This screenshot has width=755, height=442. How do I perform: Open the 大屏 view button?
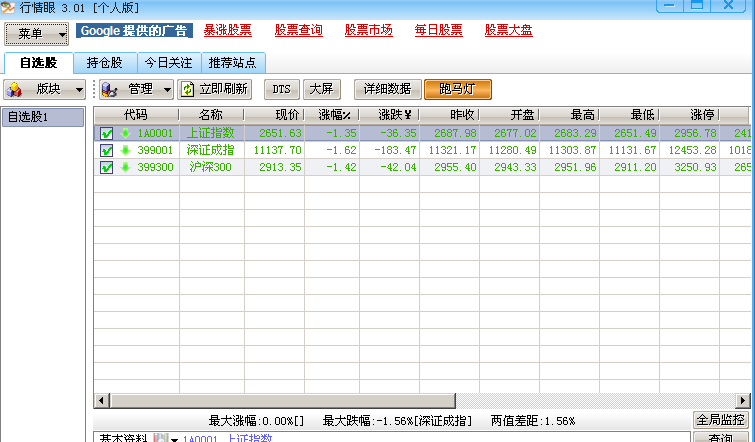[x=322, y=90]
